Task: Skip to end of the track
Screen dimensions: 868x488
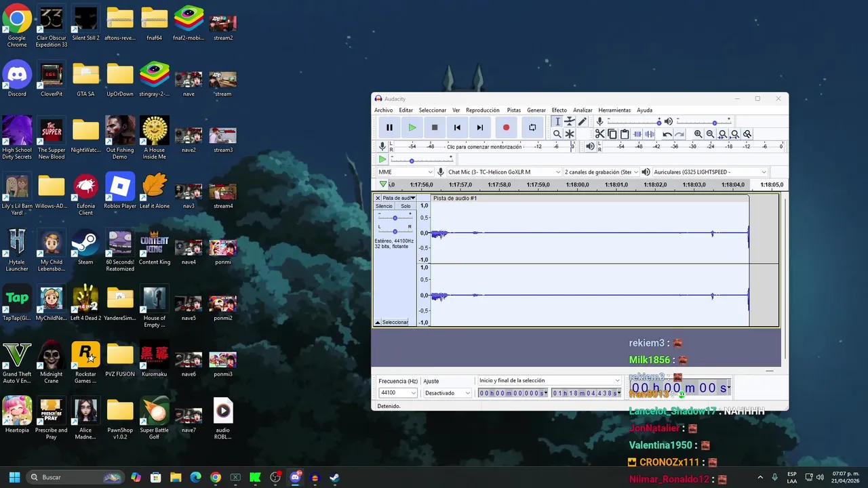Action: coord(480,127)
